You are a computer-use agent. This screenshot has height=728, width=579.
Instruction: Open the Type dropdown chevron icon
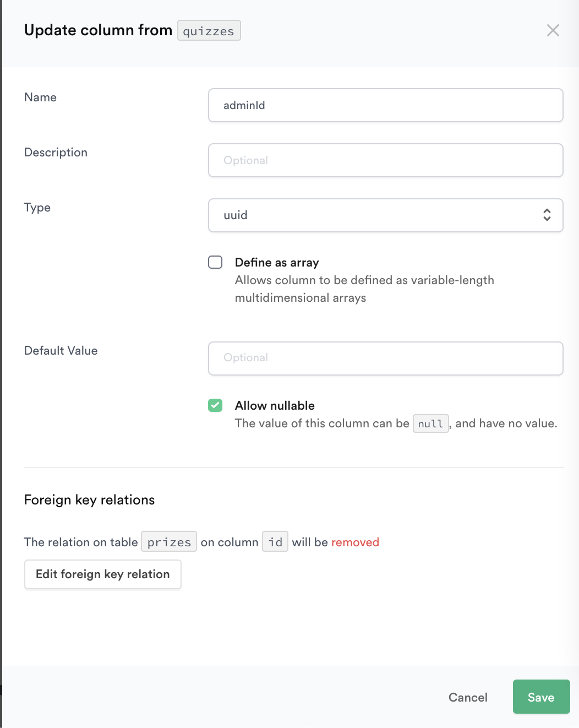pos(547,215)
